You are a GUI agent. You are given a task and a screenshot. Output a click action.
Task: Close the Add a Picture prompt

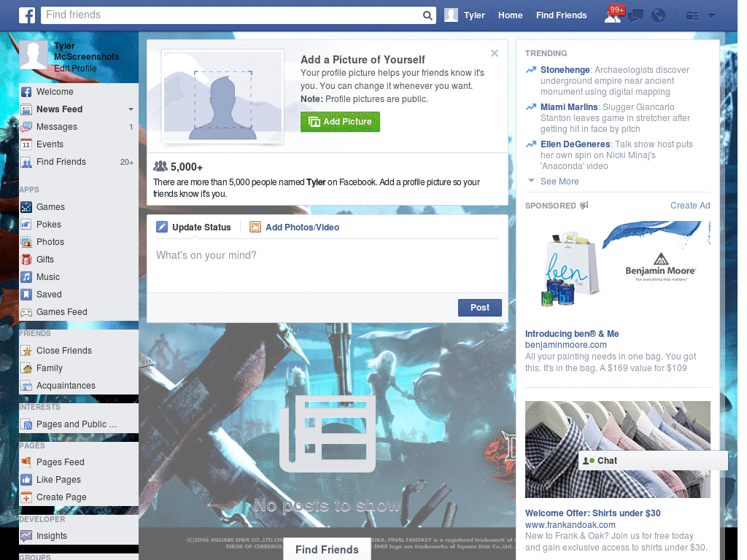click(495, 53)
